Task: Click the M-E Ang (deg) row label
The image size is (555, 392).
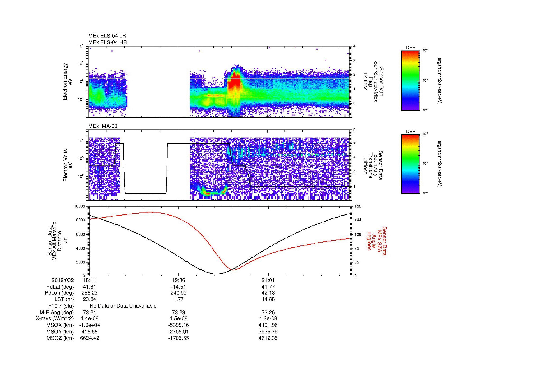Action: pos(57,313)
